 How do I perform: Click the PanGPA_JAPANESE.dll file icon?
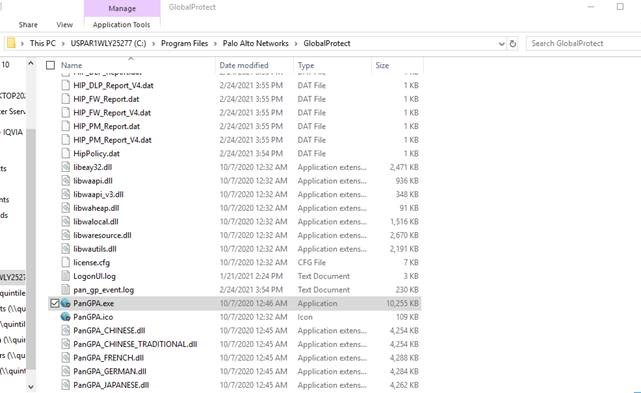coord(65,385)
